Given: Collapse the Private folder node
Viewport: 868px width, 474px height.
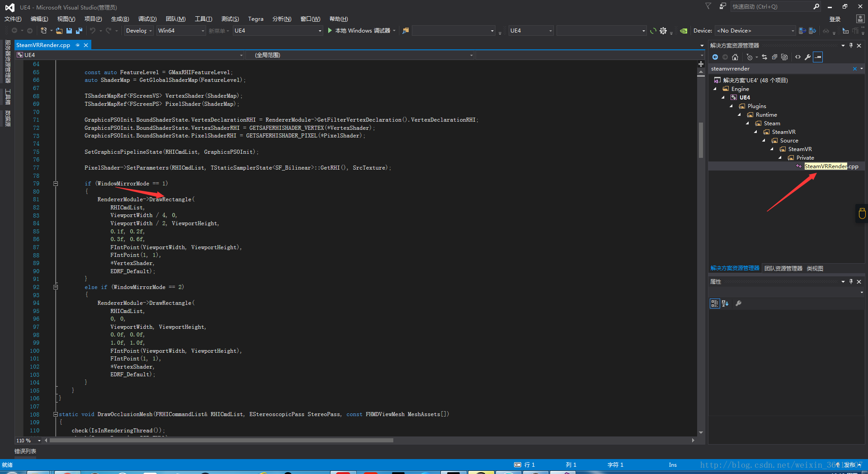Looking at the screenshot, I should 780,158.
